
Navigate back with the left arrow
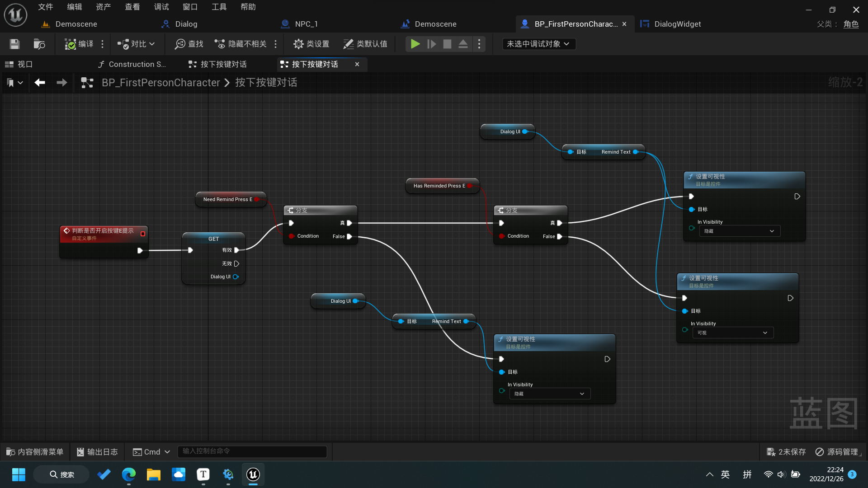pyautogui.click(x=40, y=82)
